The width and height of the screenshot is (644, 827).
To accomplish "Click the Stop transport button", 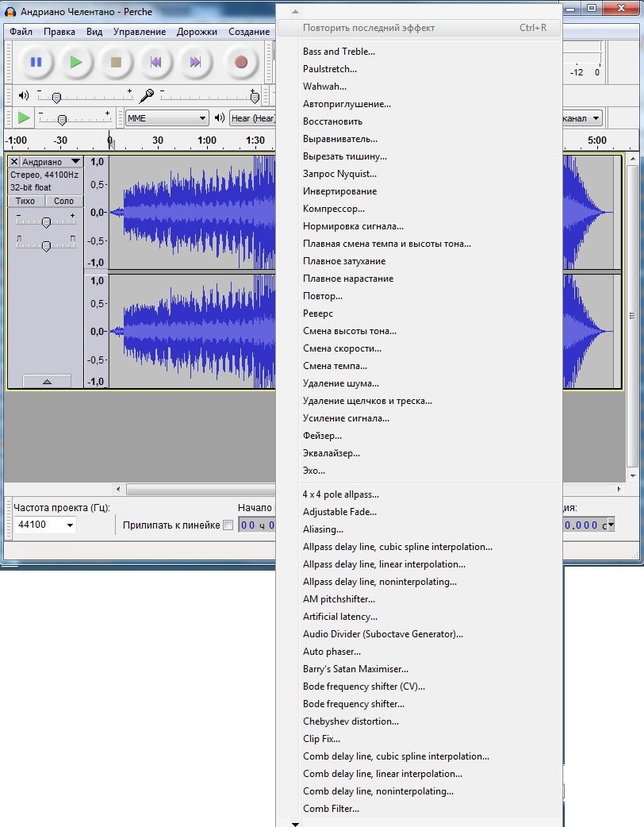I will click(x=116, y=62).
